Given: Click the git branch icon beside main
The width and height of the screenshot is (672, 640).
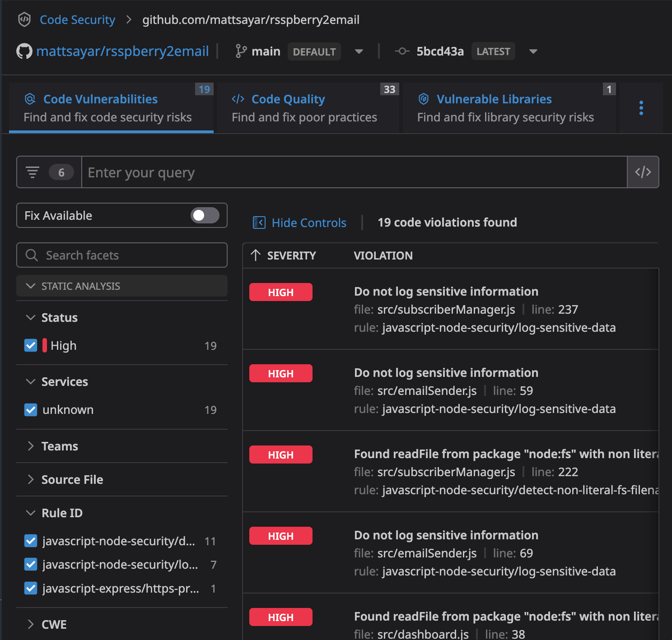Looking at the screenshot, I should coord(241,51).
